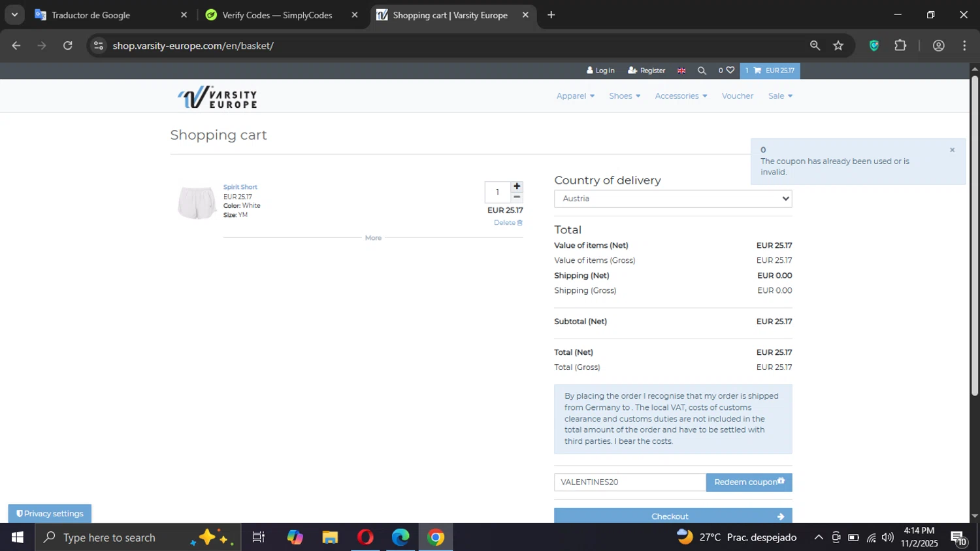Click the white Spirit Short thumbnail
980x551 pixels.
tap(197, 203)
